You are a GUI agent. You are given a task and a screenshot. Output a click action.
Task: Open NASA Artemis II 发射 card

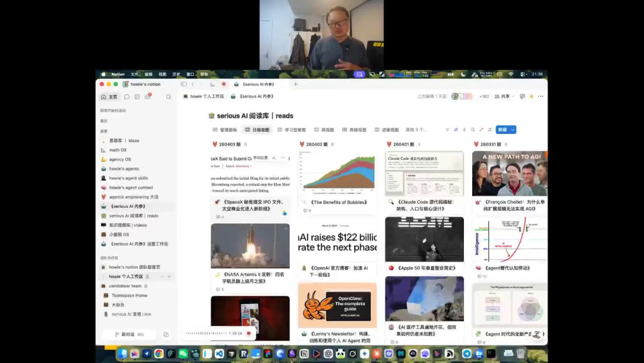coord(250,258)
